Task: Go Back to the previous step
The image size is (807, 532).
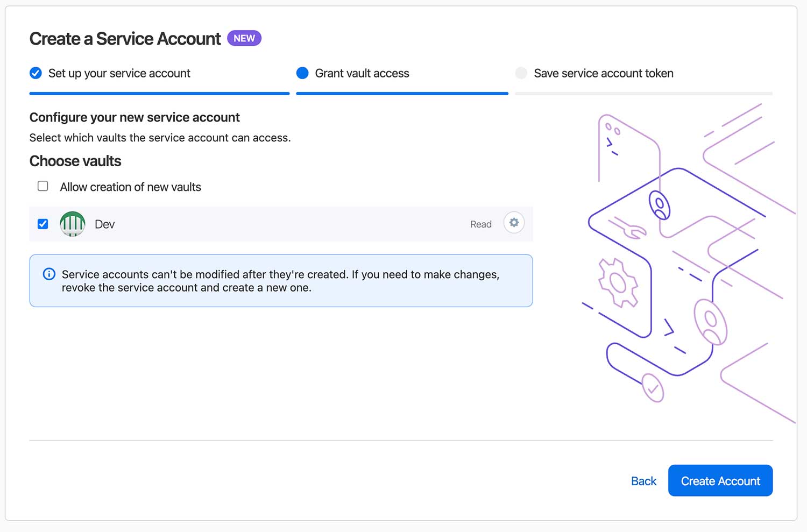Action: click(x=643, y=481)
